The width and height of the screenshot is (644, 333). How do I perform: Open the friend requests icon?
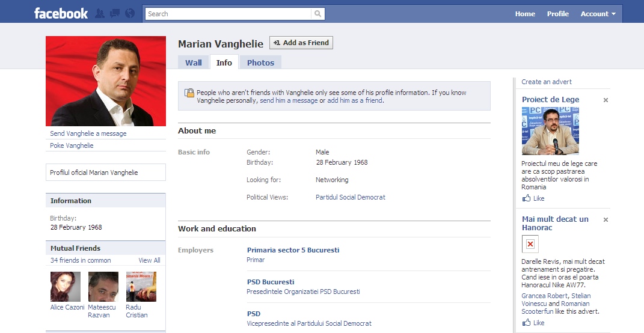click(100, 14)
